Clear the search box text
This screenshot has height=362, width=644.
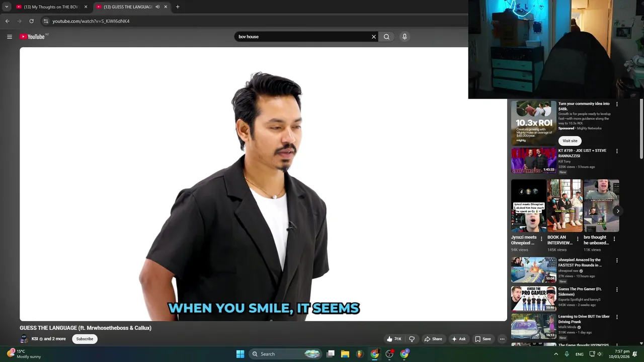click(374, 37)
